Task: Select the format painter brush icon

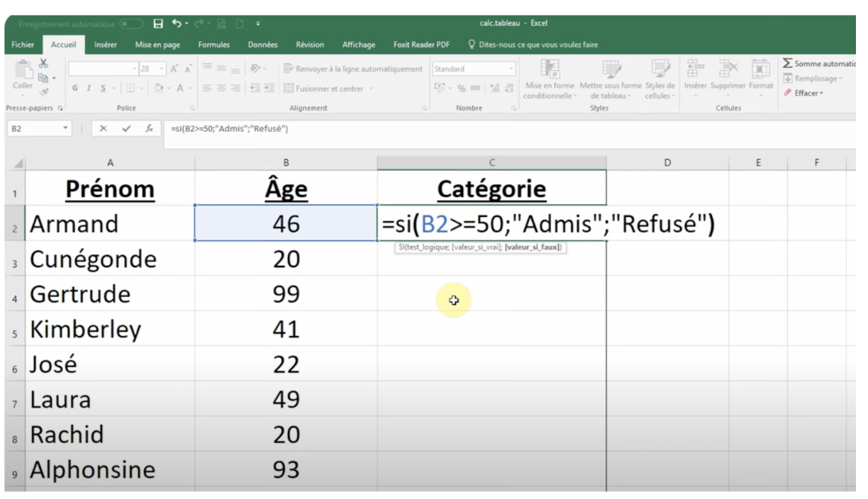Action: point(44,91)
